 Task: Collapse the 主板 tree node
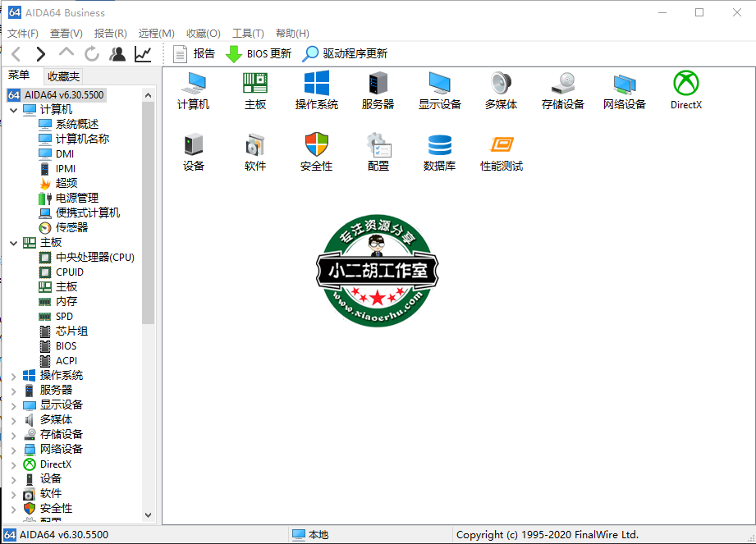click(x=13, y=243)
